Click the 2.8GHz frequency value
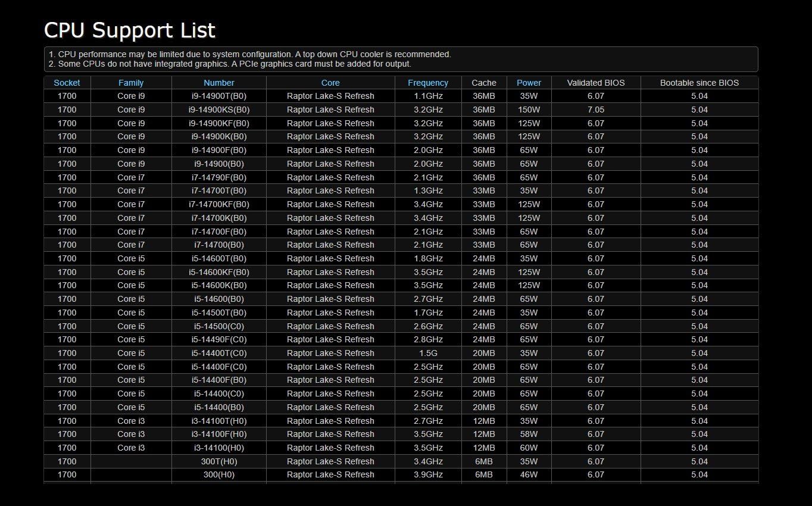This screenshot has width=812, height=506. pos(429,339)
